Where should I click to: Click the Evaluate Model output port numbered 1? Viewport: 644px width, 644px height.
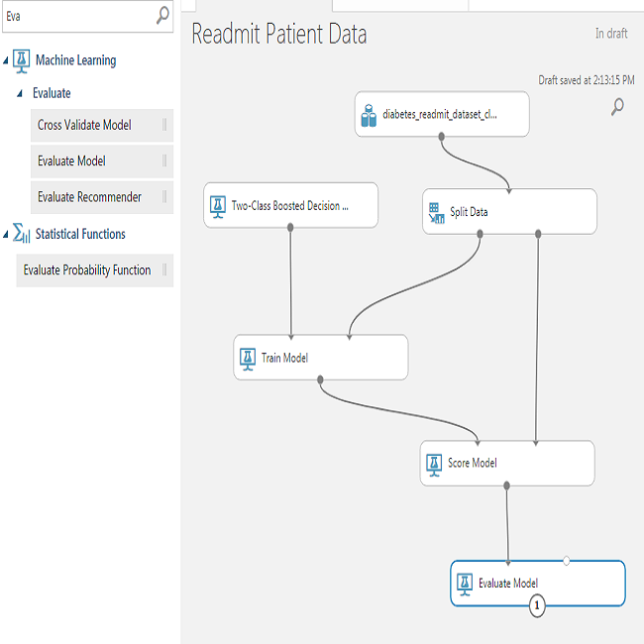point(537,605)
